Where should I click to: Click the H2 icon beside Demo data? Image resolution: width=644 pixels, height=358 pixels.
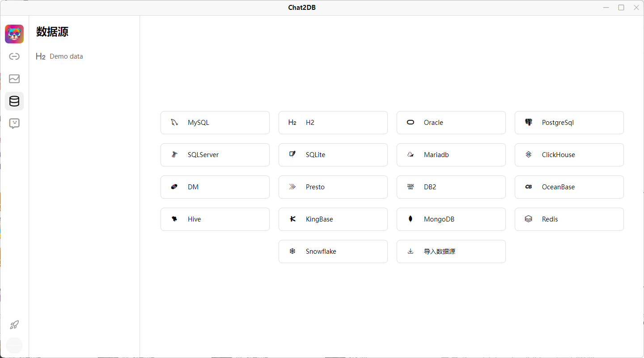pyautogui.click(x=41, y=56)
